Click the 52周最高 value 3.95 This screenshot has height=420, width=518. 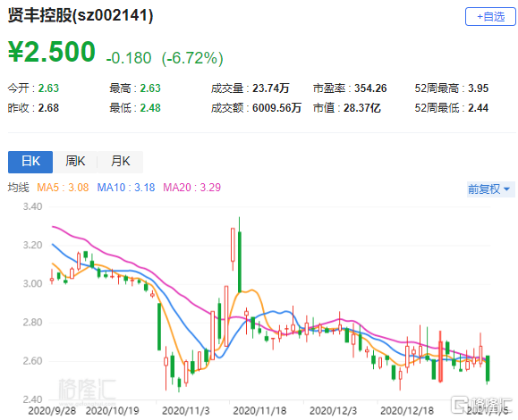pyautogui.click(x=478, y=88)
